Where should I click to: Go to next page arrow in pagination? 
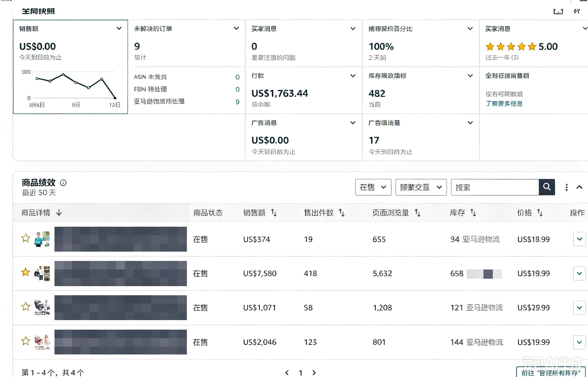(314, 373)
